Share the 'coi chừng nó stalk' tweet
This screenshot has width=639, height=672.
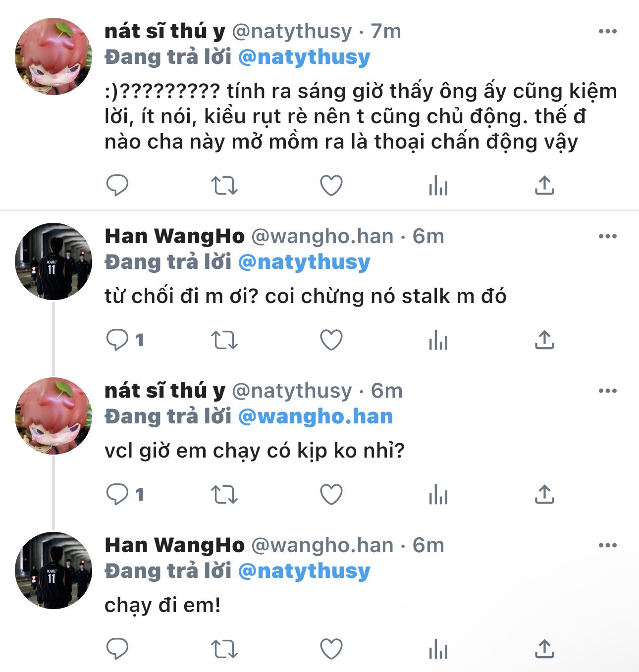click(x=544, y=340)
